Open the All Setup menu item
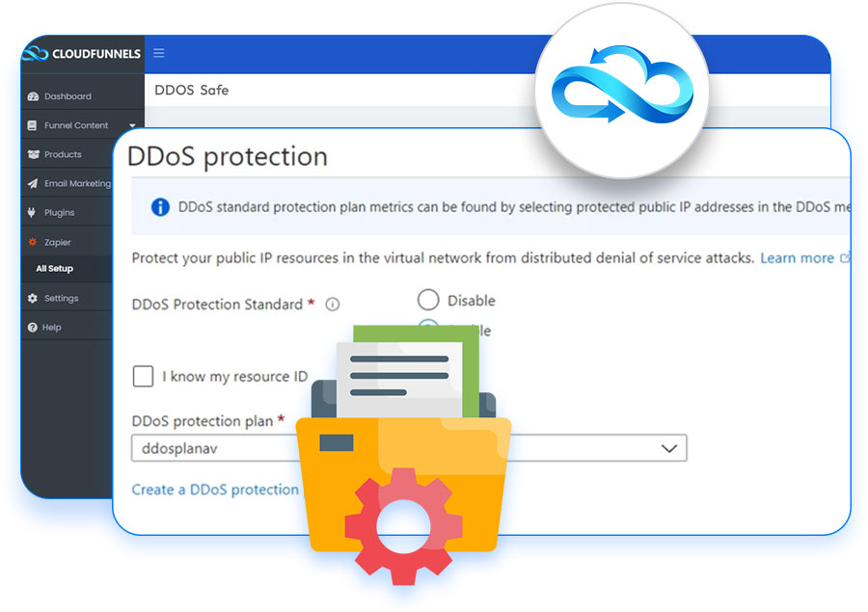This screenshot has height=612, width=868. [55, 269]
